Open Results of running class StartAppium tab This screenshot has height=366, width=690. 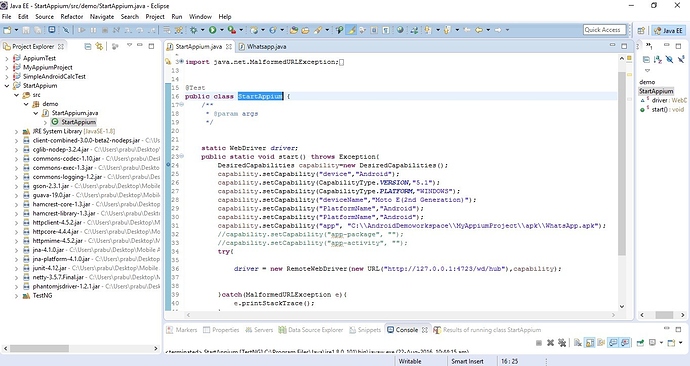[x=487, y=329]
